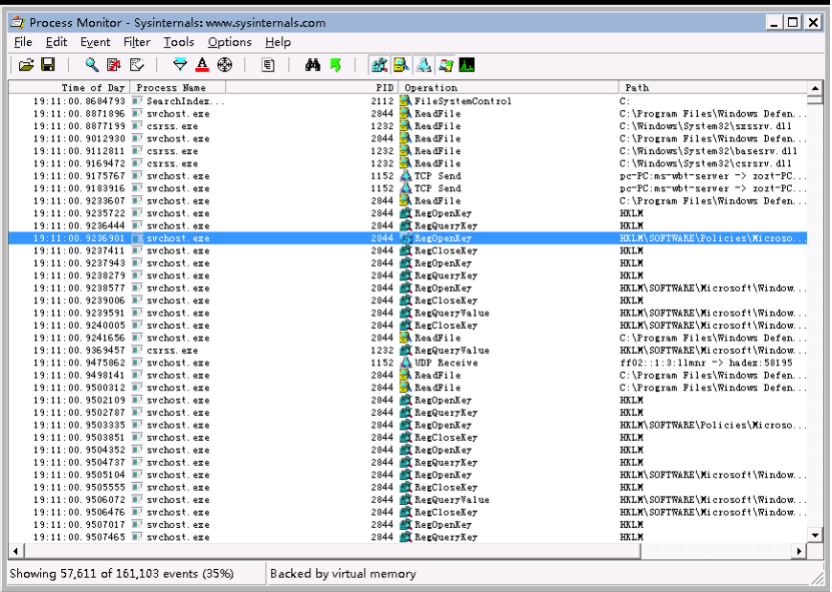Click the Clear display toolbar icon
Viewport: 832px width, 592px height.
tap(137, 65)
